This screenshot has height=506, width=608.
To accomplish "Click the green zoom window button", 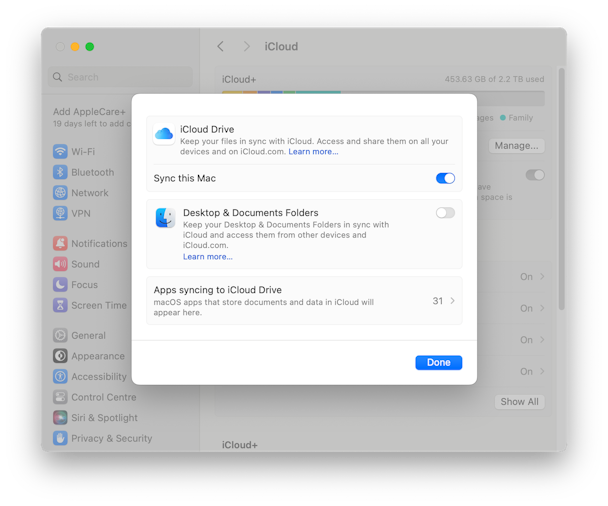I will click(x=90, y=47).
